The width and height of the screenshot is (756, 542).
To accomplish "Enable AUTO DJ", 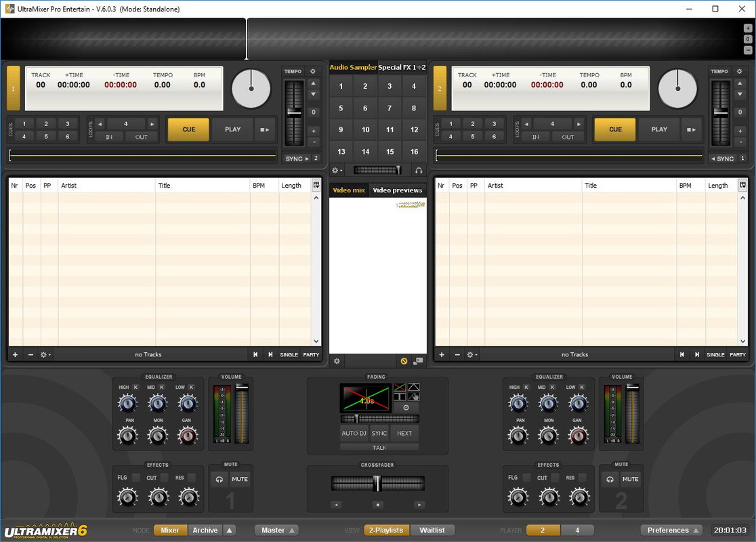I will point(354,433).
